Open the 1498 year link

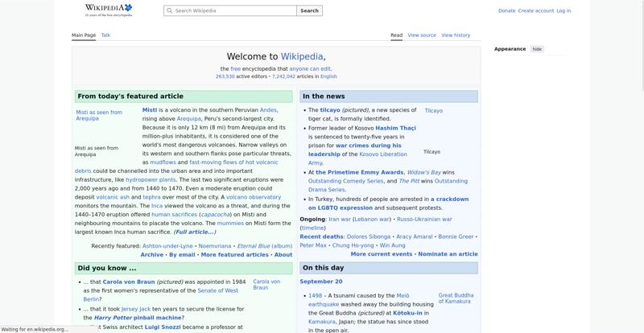(315, 296)
